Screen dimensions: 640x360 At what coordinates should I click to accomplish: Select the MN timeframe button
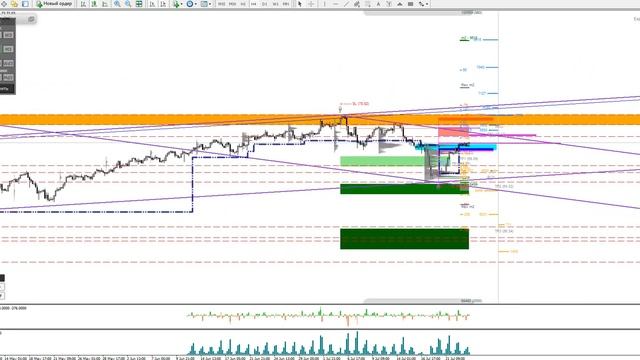tap(286, 4)
